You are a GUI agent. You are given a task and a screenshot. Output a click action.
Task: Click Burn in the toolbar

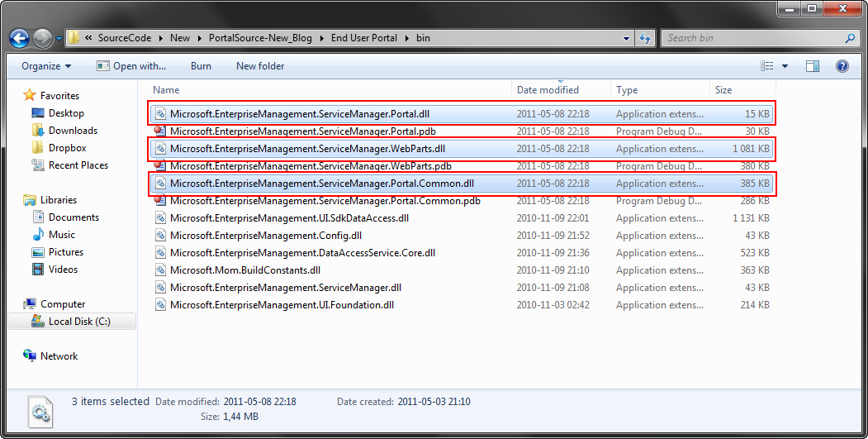point(201,66)
